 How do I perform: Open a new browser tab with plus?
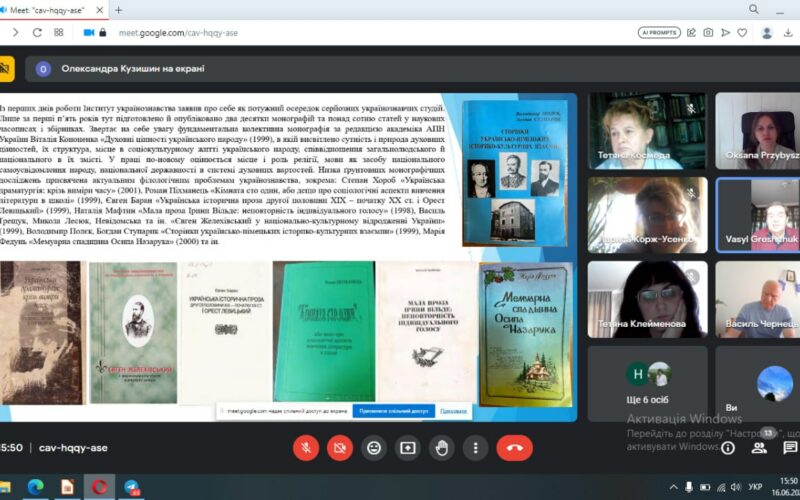[x=119, y=10]
